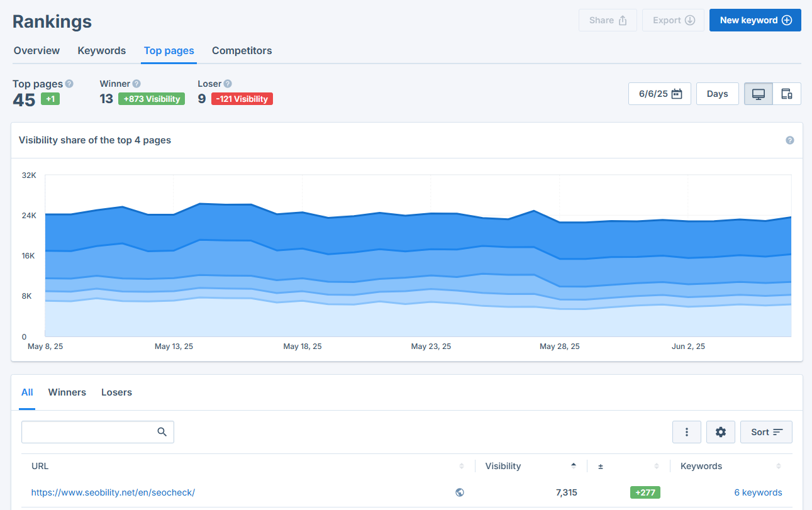
Task: Click the search magnifier icon
Action: tap(162, 432)
